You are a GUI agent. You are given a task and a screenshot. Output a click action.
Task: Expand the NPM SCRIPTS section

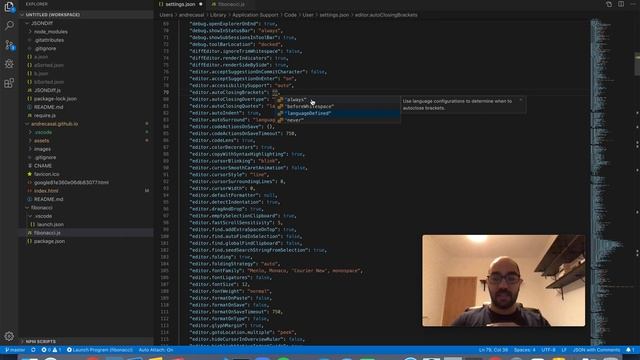40,341
